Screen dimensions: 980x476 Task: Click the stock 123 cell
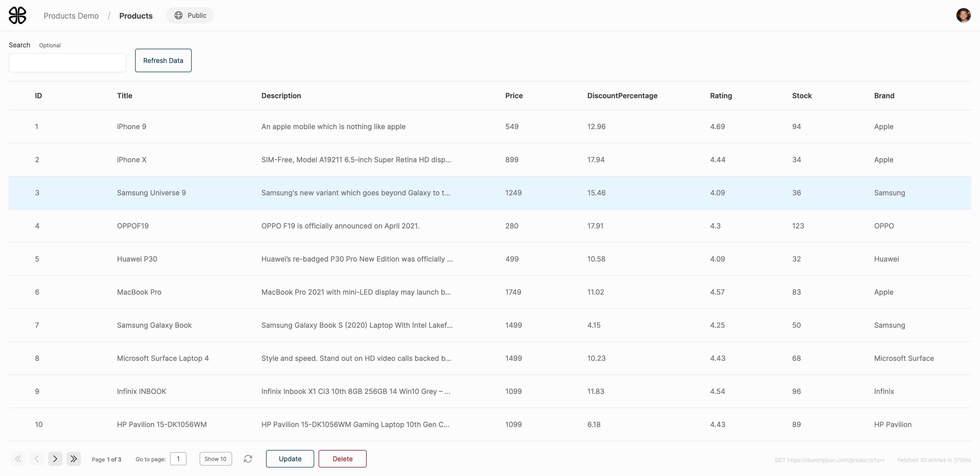pyautogui.click(x=798, y=226)
